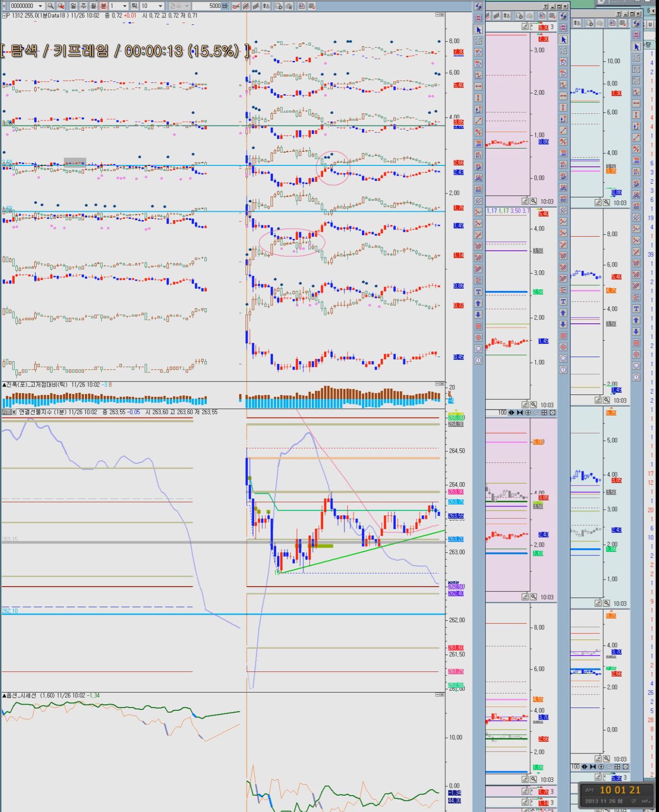Toggle the 틱 (tick) period button
Image resolution: width=659 pixels, height=812 pixels.
click(x=135, y=6)
